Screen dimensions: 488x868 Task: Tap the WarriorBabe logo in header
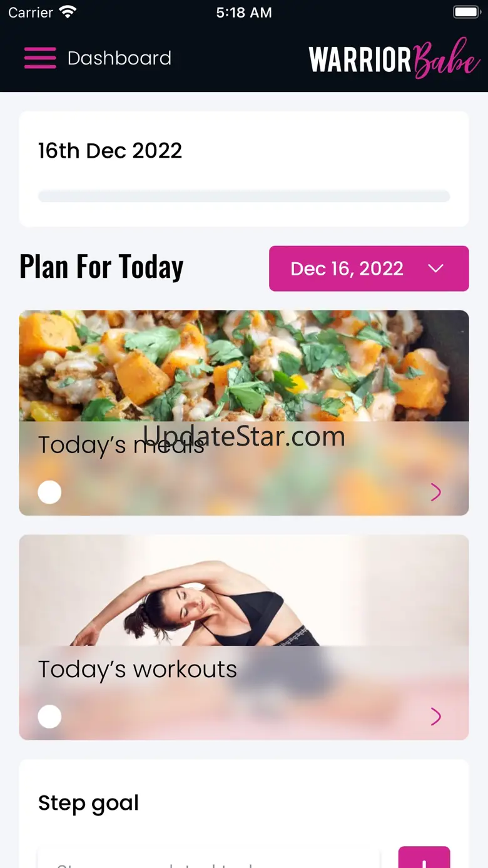pos(395,59)
